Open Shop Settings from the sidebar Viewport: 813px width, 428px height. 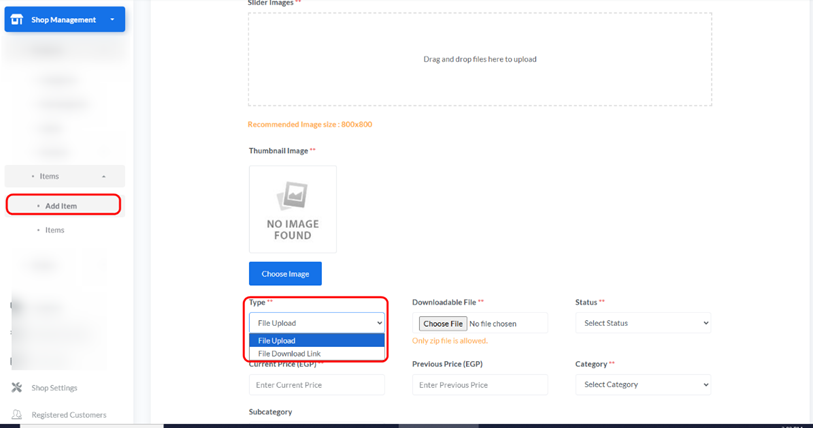[x=54, y=388]
